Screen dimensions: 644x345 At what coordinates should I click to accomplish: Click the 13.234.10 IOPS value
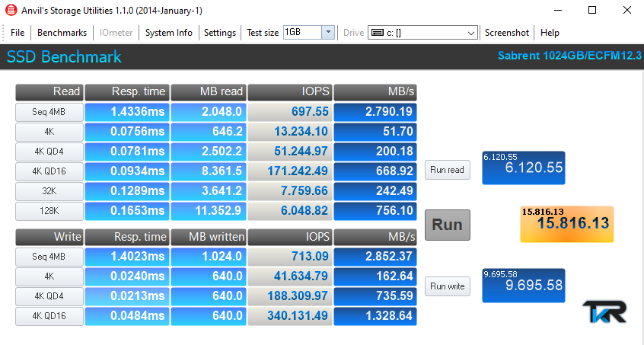(289, 132)
